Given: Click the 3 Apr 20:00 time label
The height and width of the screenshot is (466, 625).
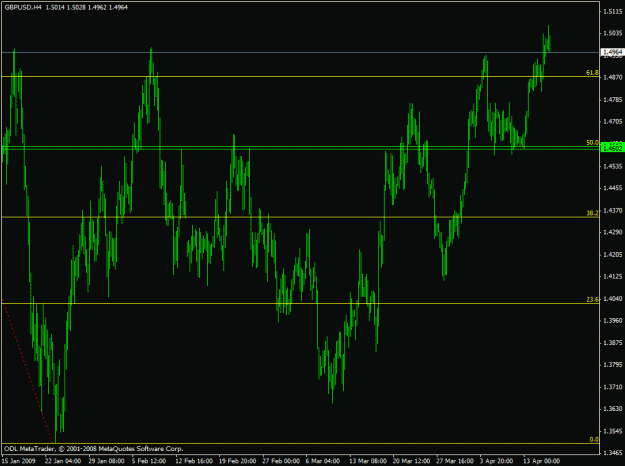Looking at the screenshot, I should pyautogui.click(x=497, y=461).
